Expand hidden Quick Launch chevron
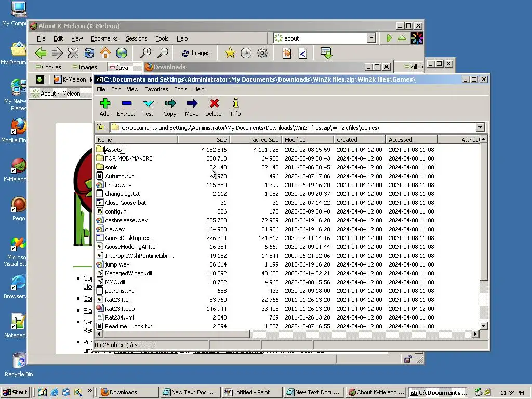This screenshot has height=399, width=532. [x=89, y=391]
